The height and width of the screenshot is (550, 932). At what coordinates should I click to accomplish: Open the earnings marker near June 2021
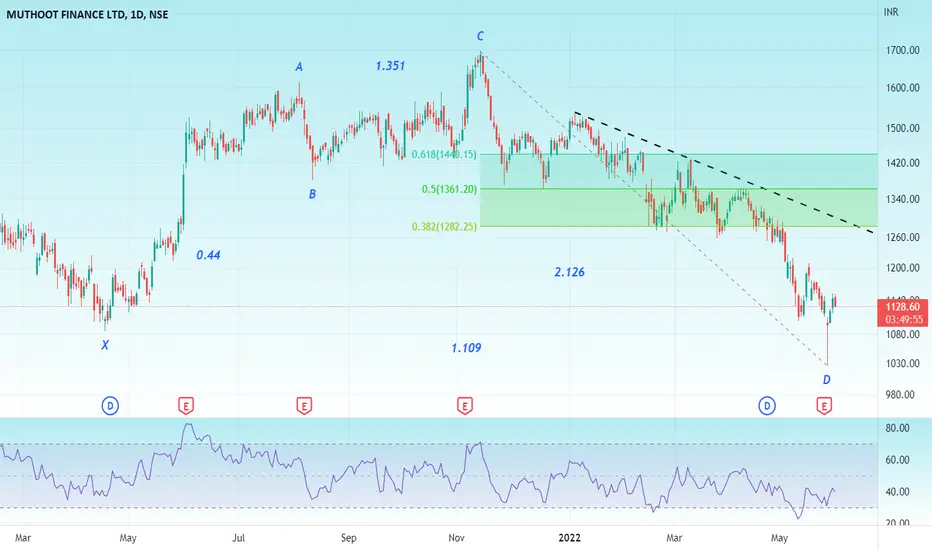click(186, 406)
